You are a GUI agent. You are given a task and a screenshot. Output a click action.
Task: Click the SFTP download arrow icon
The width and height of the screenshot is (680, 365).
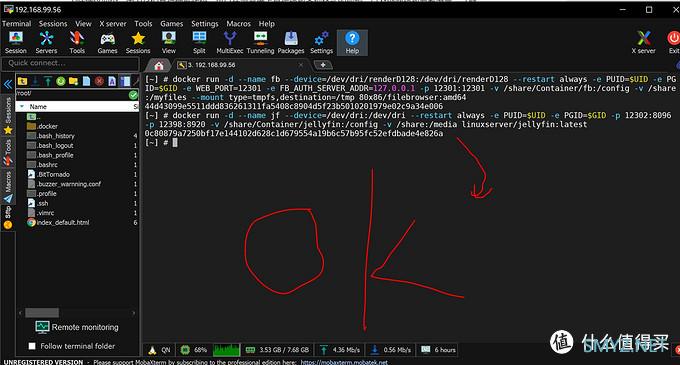pyautogui.click(x=35, y=81)
